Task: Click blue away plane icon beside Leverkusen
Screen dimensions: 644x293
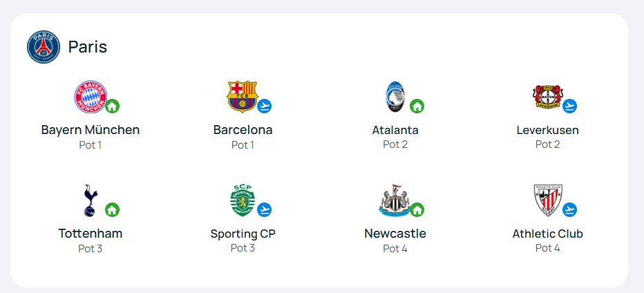Action: [569, 106]
